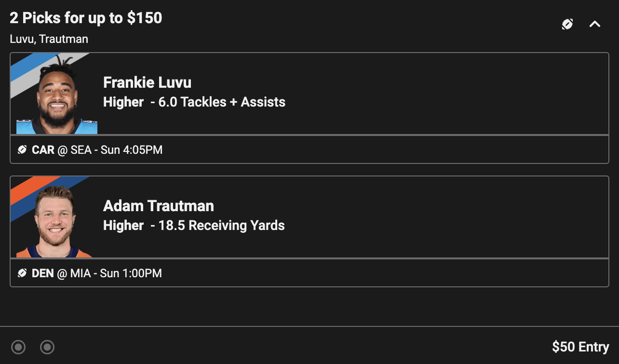Click the 2 Picks for up to $150 title
Image resolution: width=619 pixels, height=364 pixels.
86,18
